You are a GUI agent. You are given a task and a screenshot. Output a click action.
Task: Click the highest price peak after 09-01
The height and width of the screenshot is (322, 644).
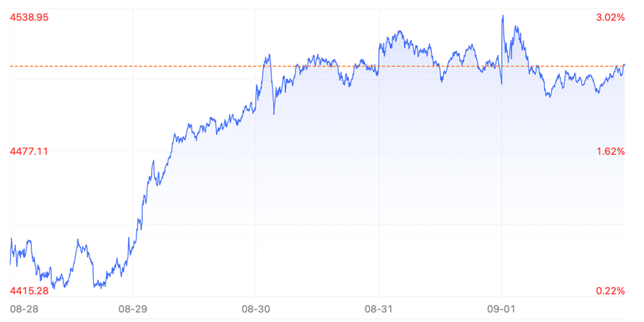503,16
